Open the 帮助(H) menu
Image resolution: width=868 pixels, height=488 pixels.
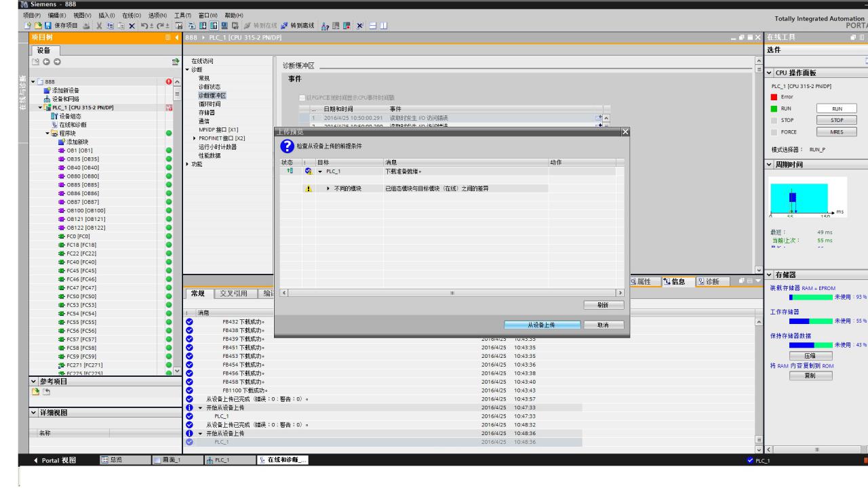pos(235,15)
